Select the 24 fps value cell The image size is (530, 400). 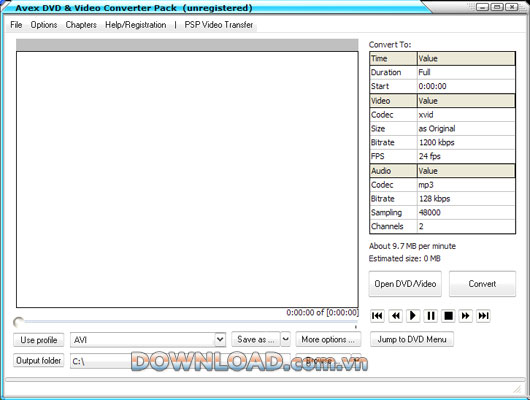point(466,156)
